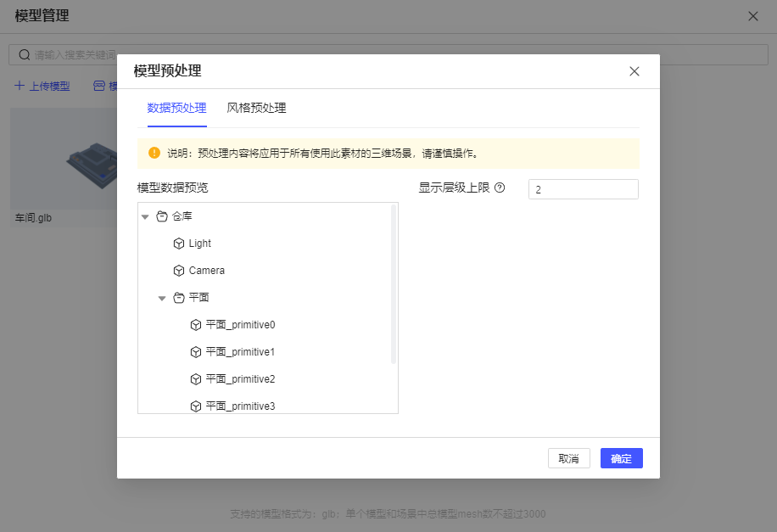The width and height of the screenshot is (777, 532).
Task: Select the 平面 node label
Action: (x=198, y=298)
